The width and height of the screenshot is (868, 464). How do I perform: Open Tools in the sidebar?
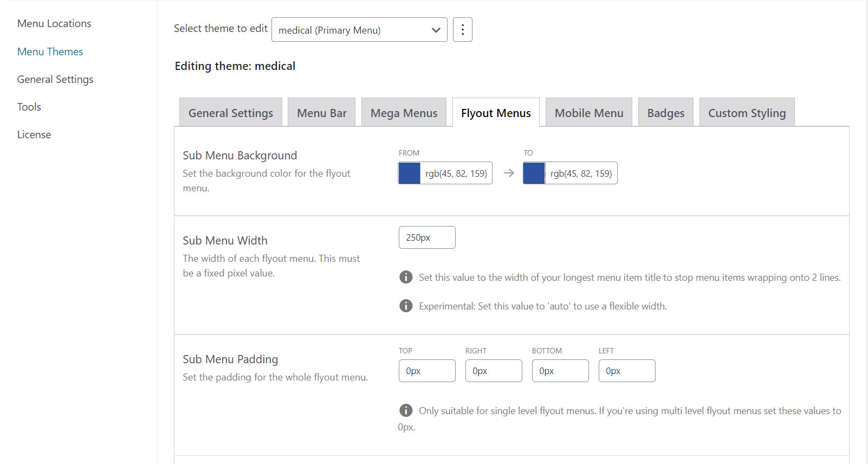coord(29,107)
